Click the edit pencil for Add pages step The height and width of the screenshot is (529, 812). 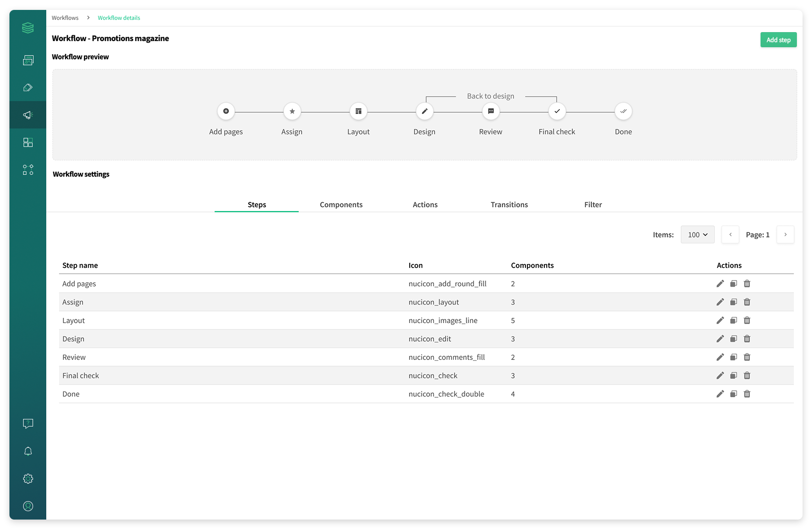coord(720,283)
